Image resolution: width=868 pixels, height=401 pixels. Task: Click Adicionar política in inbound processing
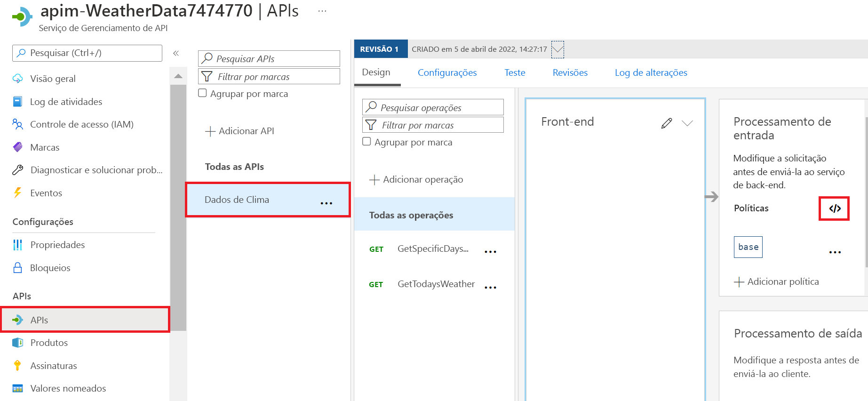tap(777, 281)
